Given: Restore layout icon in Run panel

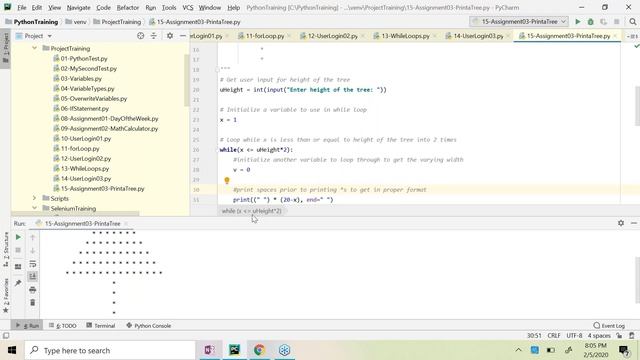Looking at the screenshot, I should (18, 267).
